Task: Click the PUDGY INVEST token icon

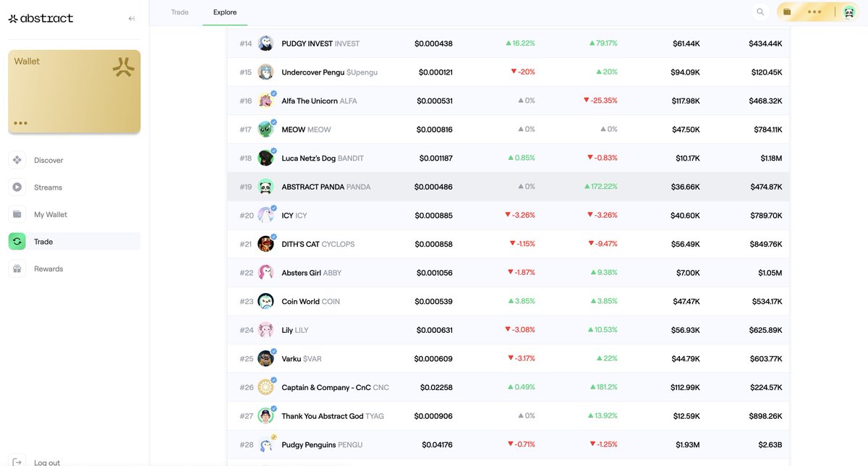Action: [x=265, y=43]
